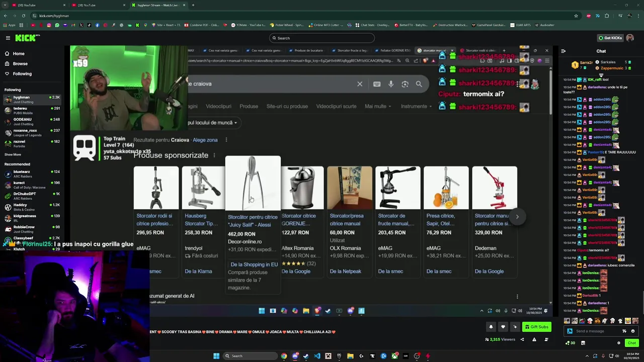Open chat settings gear
This screenshot has height=362, width=644.
(619, 343)
